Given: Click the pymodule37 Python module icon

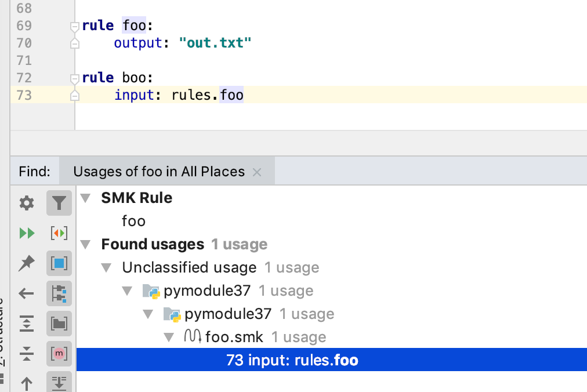Looking at the screenshot, I should 151,291.
